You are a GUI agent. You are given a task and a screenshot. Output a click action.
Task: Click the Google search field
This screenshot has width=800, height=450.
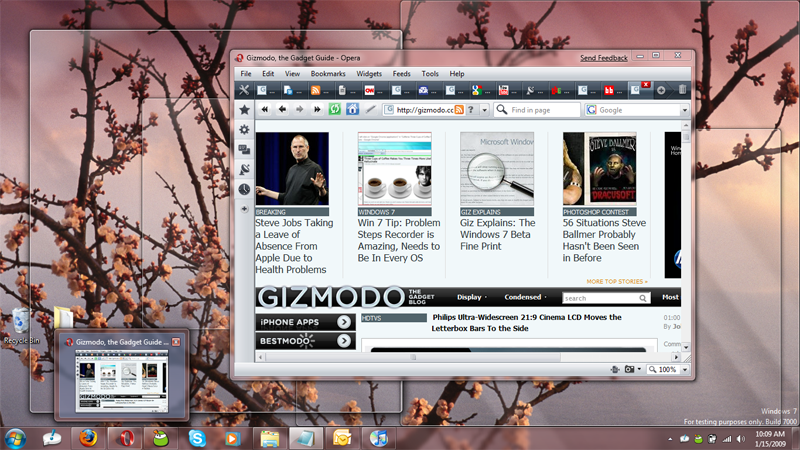coord(639,110)
